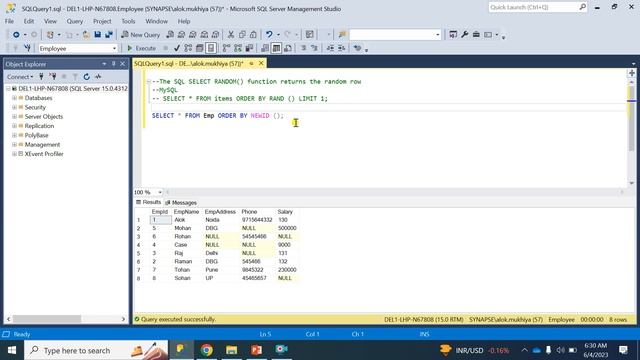Expand the Server Objects tree node
640x360 pixels.
(x=14, y=117)
